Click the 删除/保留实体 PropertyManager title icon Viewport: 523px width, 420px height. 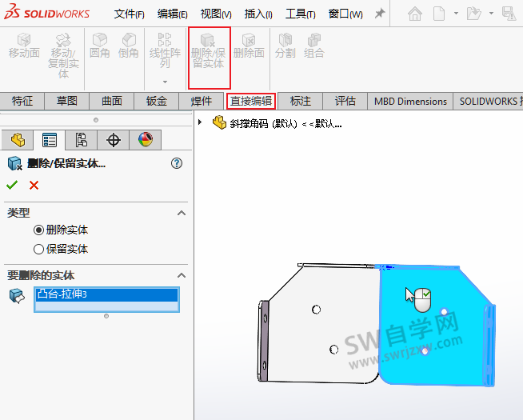tap(14, 163)
